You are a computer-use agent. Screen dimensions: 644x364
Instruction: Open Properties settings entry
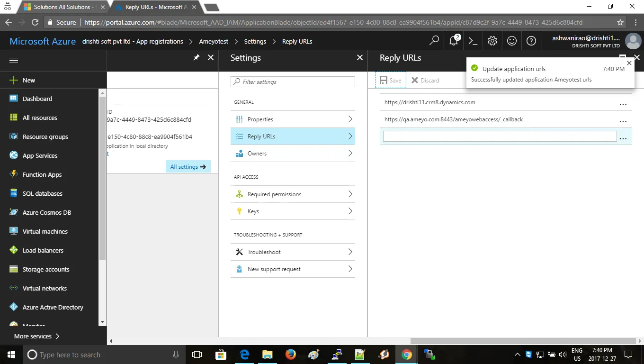point(293,119)
